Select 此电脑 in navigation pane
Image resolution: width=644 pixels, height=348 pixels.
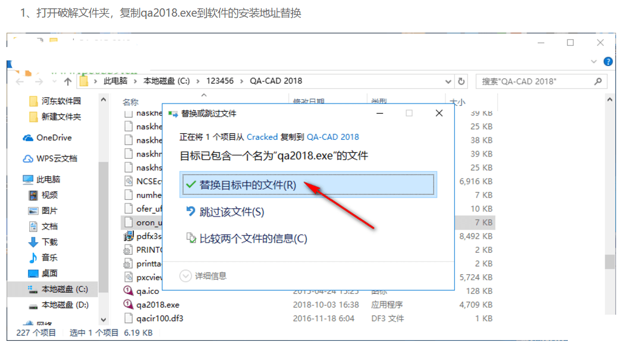tap(42, 179)
